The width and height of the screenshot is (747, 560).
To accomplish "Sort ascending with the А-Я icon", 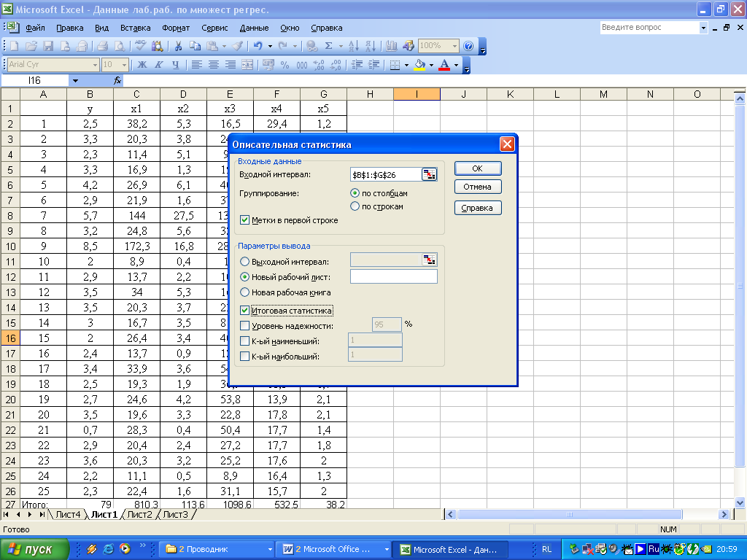I will pyautogui.click(x=354, y=46).
